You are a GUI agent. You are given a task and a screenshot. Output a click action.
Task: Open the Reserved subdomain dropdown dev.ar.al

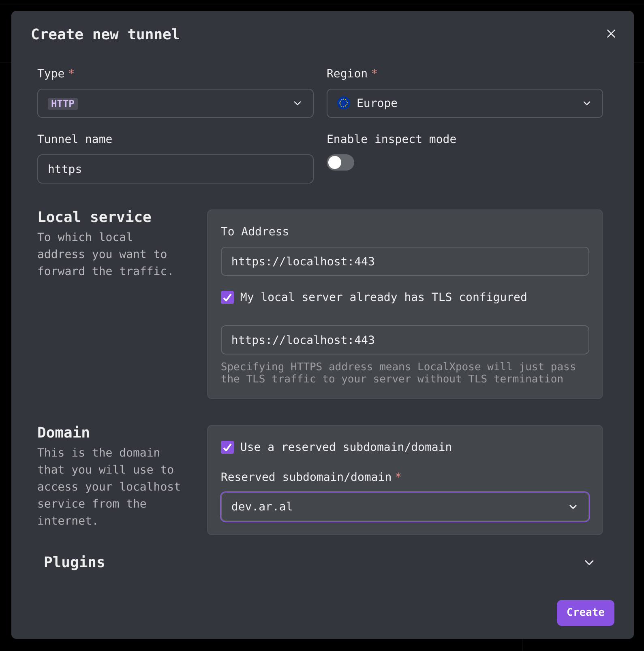[405, 507]
